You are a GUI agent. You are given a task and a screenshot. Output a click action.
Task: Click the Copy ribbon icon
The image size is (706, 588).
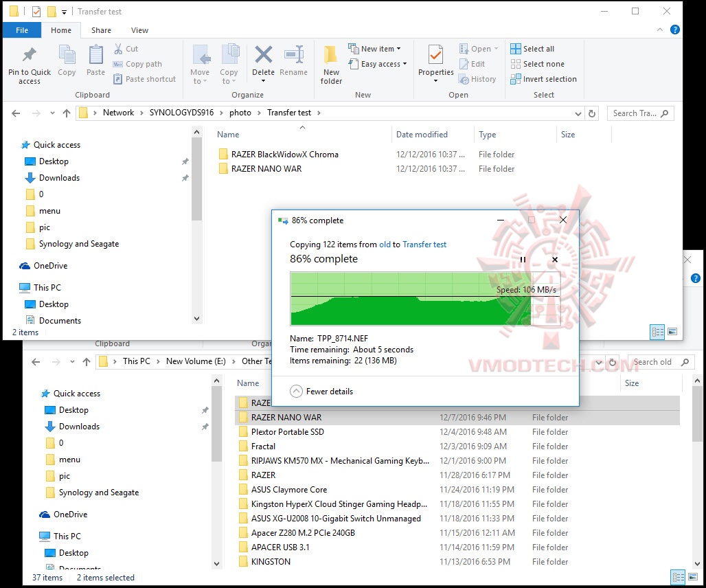point(67,55)
